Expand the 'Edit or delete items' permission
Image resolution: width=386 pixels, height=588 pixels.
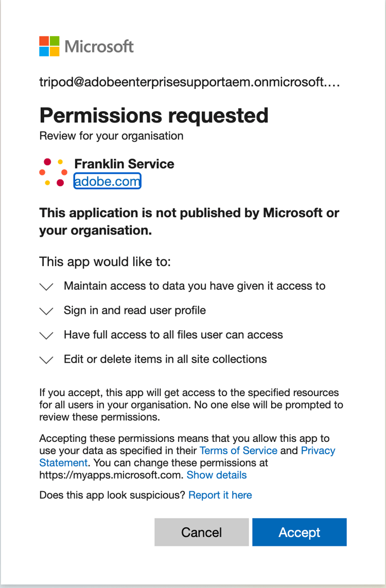(46, 360)
